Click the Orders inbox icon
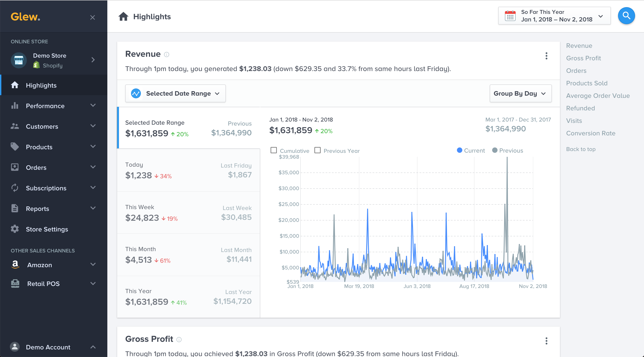The height and width of the screenshot is (357, 644). pyautogui.click(x=15, y=167)
